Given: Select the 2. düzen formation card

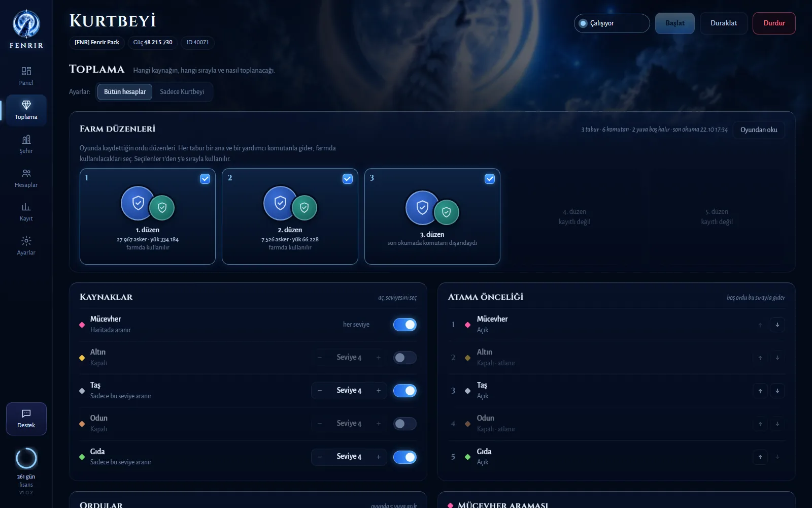Looking at the screenshot, I should point(290,216).
